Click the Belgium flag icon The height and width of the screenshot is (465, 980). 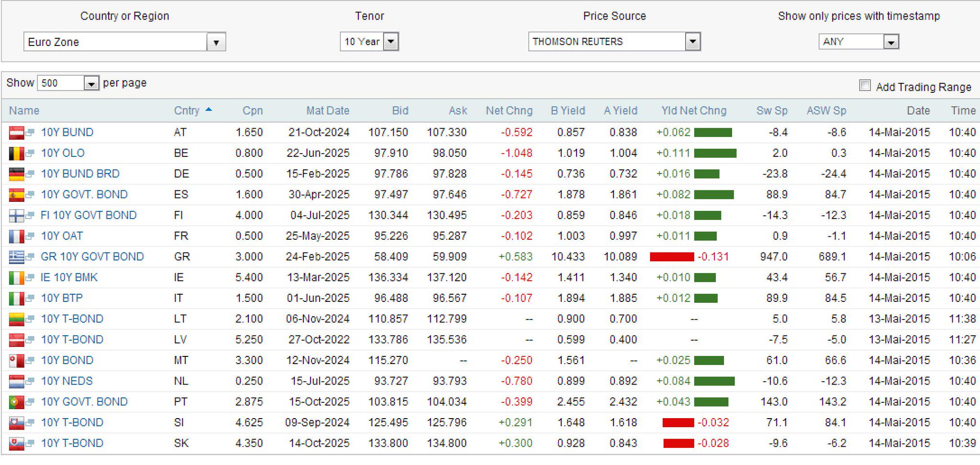tap(16, 153)
